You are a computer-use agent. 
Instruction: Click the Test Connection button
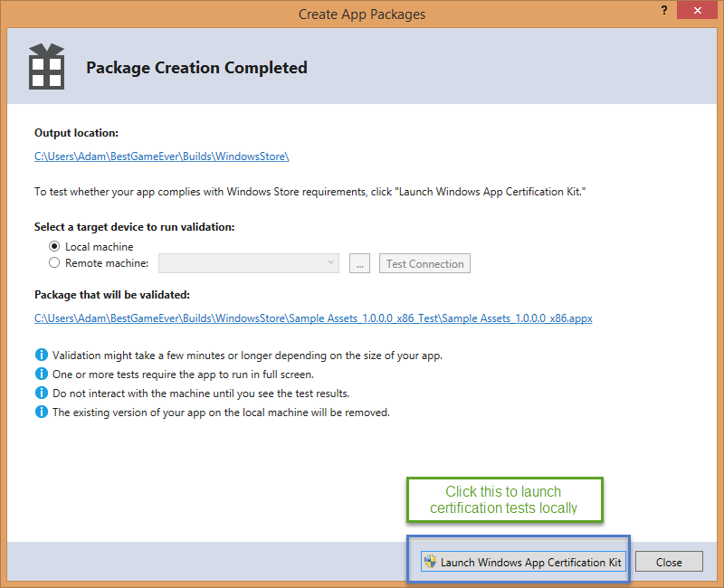424,263
